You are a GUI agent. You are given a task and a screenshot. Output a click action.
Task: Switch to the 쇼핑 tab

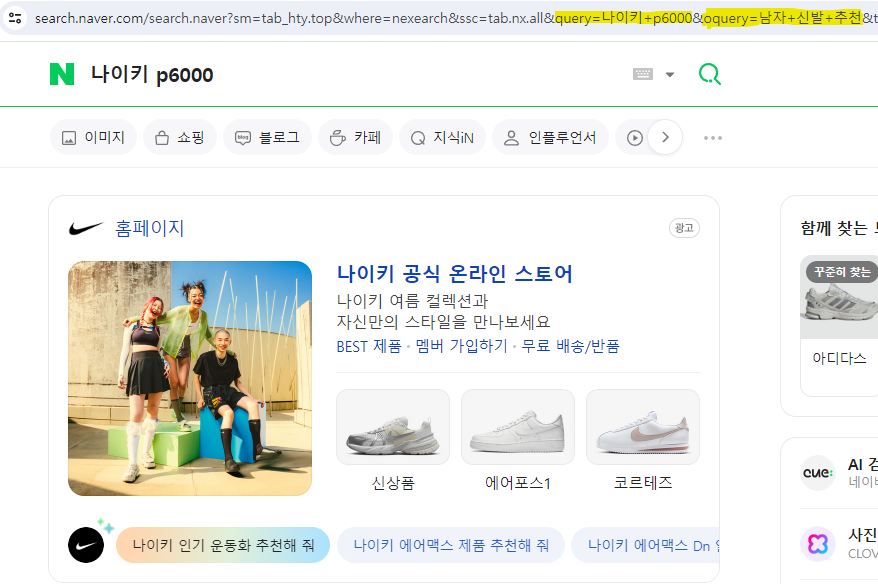pos(180,137)
